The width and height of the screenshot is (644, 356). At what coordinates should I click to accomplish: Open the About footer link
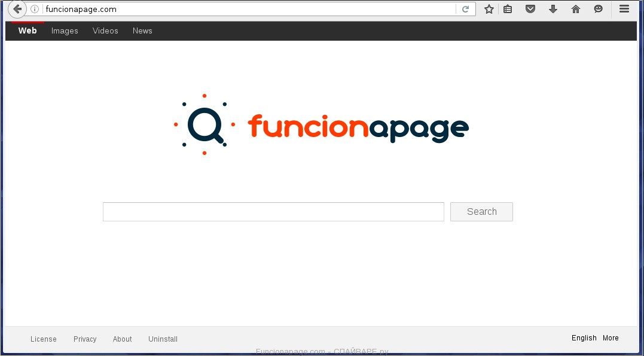123,339
